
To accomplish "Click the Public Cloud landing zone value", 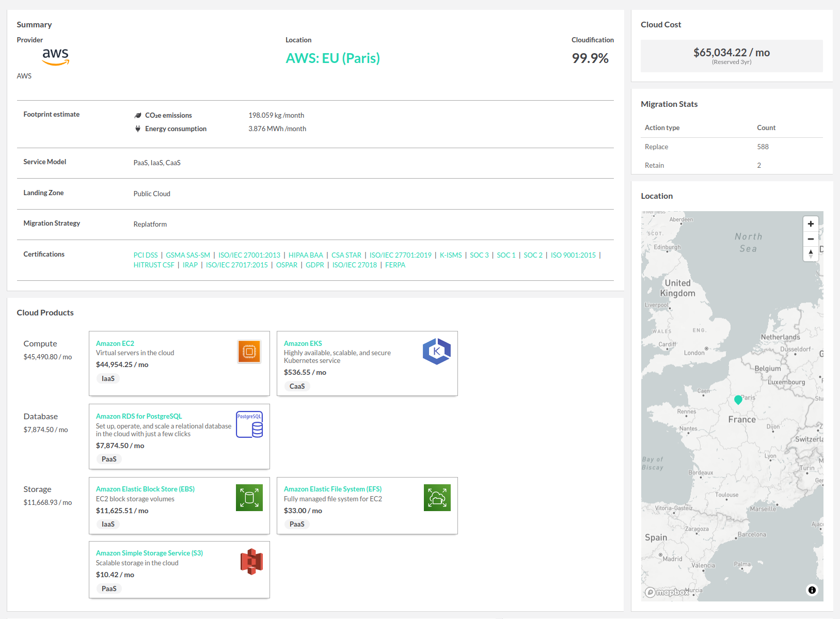I will (152, 194).
